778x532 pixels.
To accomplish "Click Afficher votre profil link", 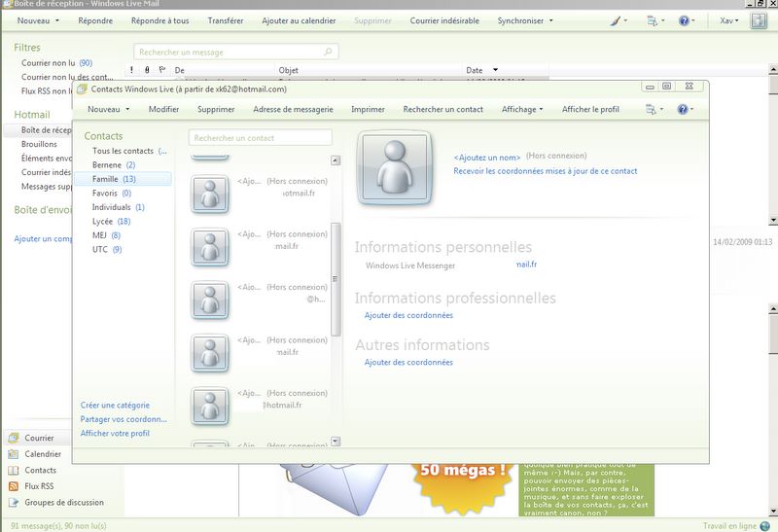I will coord(115,433).
